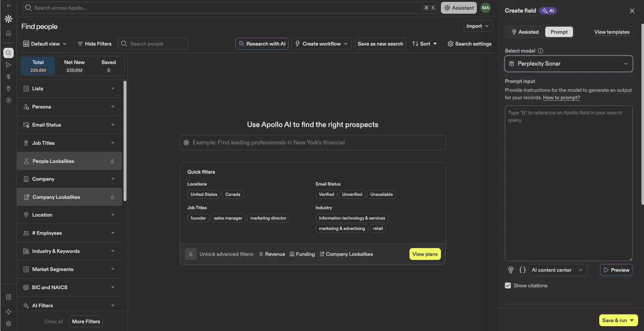Expand the Job Titles filter

point(70,143)
